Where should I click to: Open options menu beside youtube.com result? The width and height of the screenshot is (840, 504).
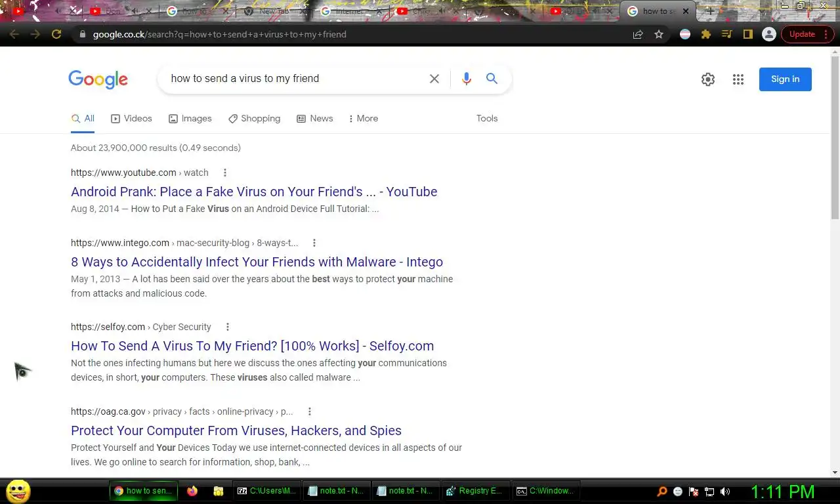[225, 173]
